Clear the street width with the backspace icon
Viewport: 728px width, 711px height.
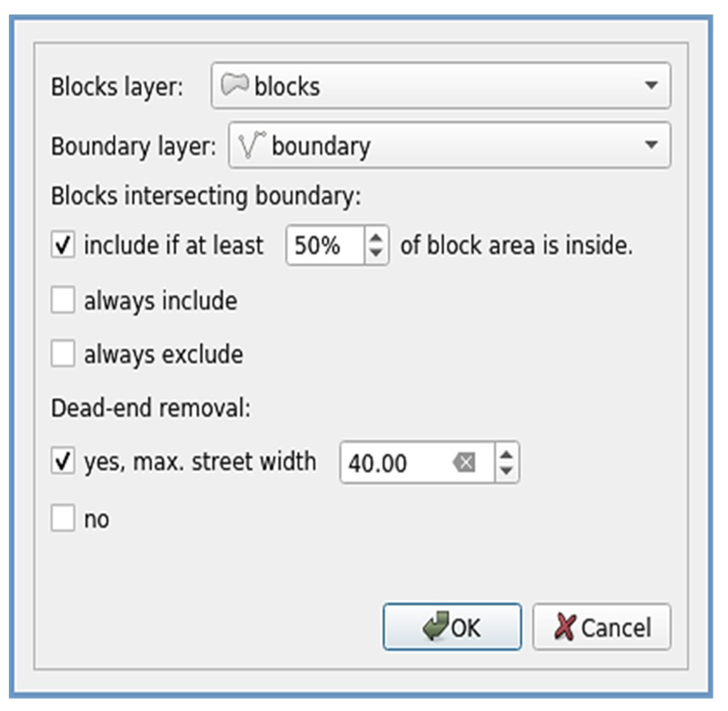[x=465, y=462]
